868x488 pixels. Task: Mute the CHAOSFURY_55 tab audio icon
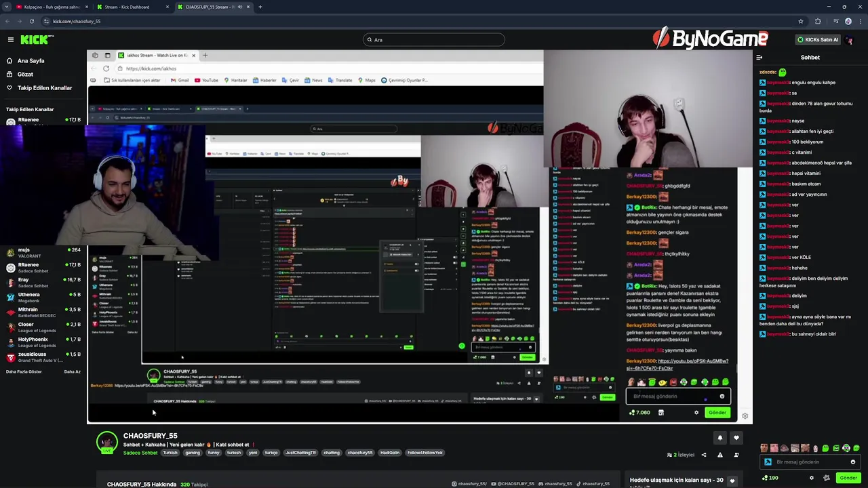[x=239, y=7]
